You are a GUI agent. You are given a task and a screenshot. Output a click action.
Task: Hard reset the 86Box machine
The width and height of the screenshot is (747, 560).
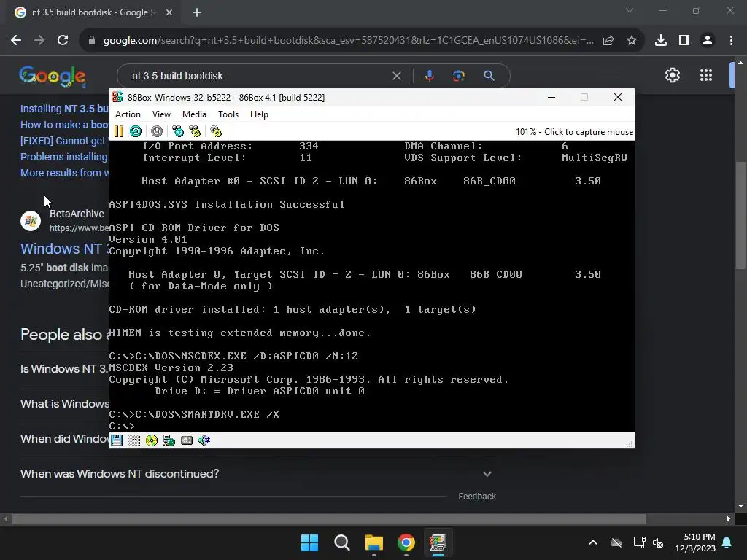[x=136, y=131]
